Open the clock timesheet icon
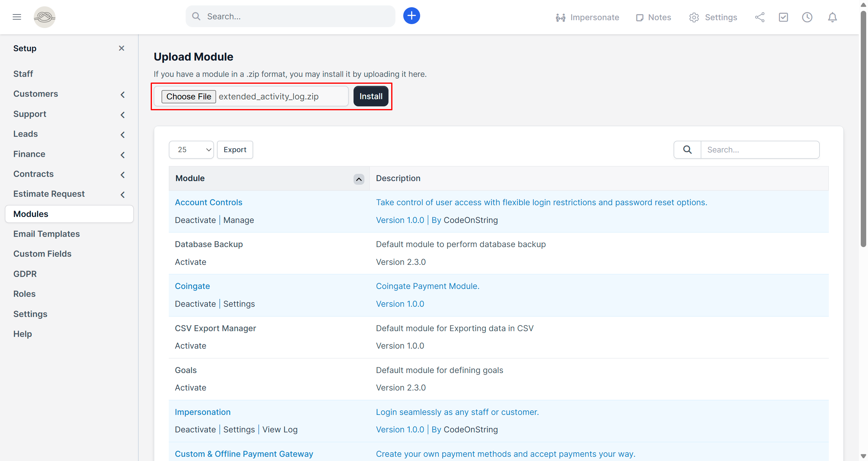 coord(807,17)
